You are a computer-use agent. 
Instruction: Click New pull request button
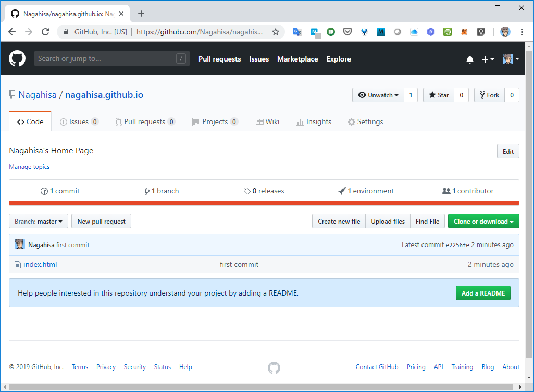(101, 221)
